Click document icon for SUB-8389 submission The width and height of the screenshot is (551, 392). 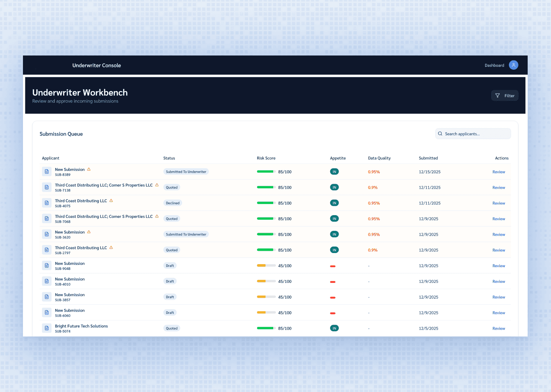click(47, 172)
